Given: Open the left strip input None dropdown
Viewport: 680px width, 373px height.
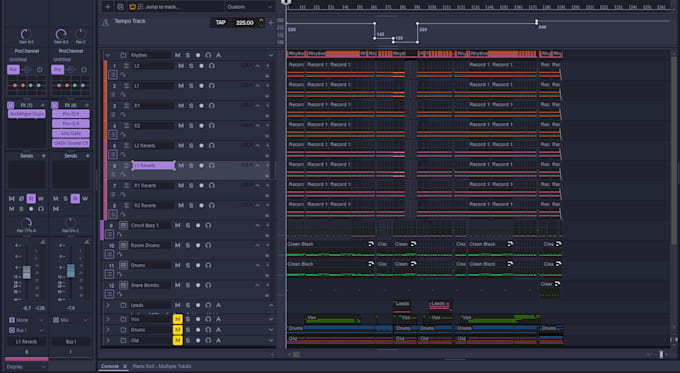Looking at the screenshot, I should pyautogui.click(x=26, y=320).
